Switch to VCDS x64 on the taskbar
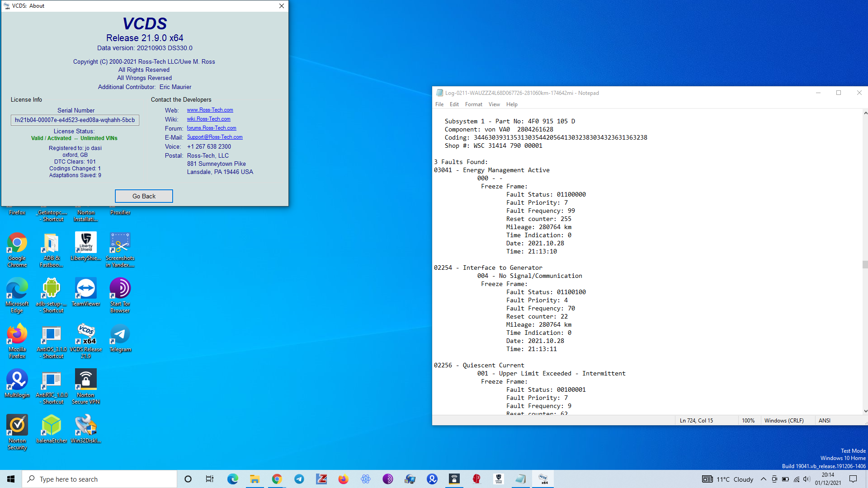This screenshot has height=488, width=868. (543, 479)
